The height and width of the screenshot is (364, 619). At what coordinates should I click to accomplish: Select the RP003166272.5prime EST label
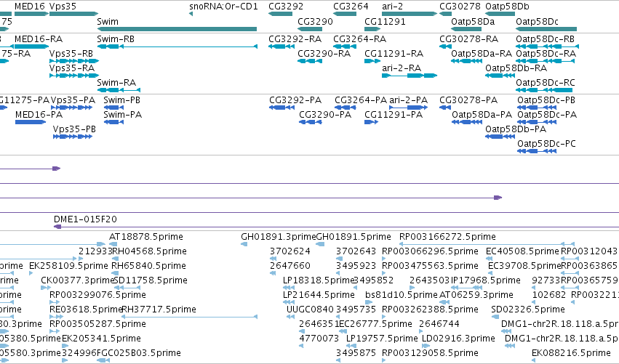pyautogui.click(x=447, y=237)
